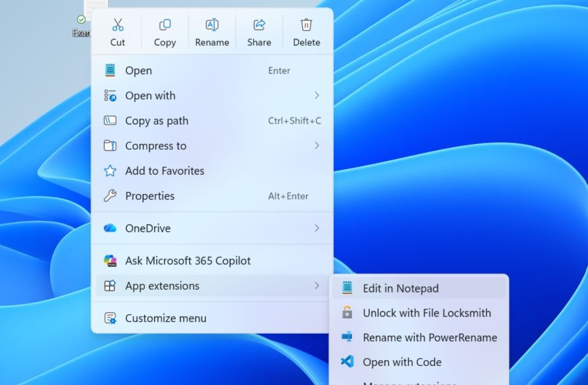
Task: Choose Rename with PowerRename
Action: [419, 337]
